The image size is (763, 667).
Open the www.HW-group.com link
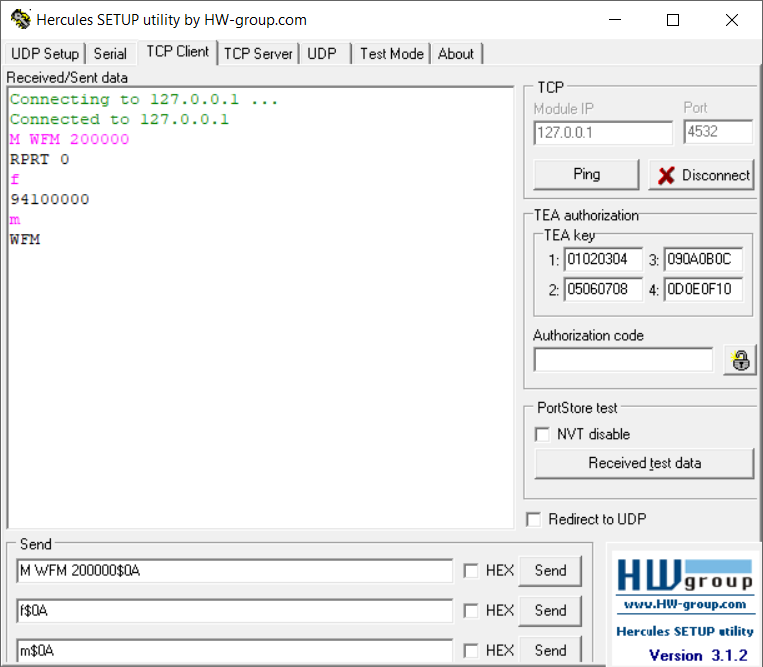pyautogui.click(x=684, y=604)
